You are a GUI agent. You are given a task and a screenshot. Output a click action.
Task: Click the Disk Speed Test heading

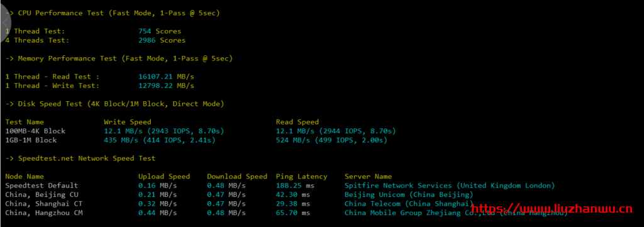coord(114,104)
